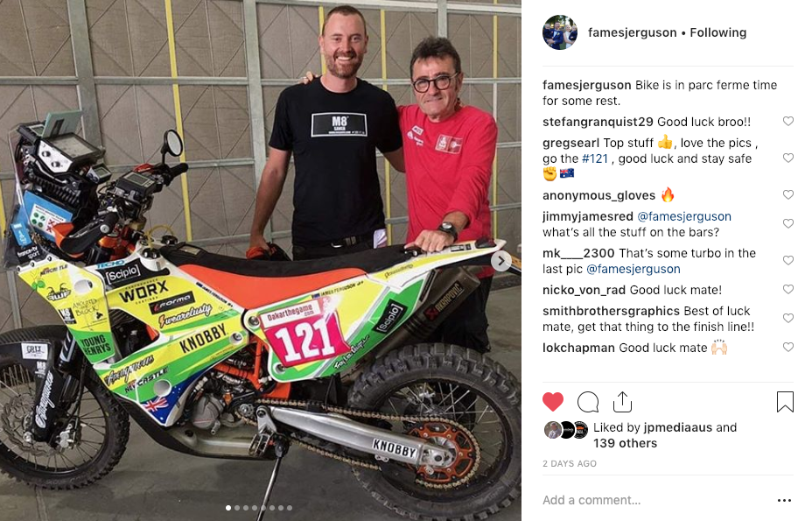812x521 pixels.
Task: Jump to the fourth carousel dot
Action: 255,508
